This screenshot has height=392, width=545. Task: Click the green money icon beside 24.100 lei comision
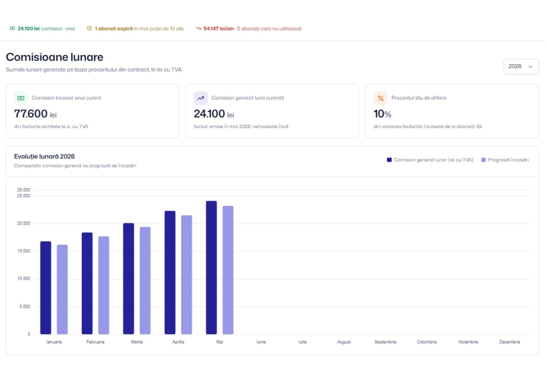[x=12, y=28]
